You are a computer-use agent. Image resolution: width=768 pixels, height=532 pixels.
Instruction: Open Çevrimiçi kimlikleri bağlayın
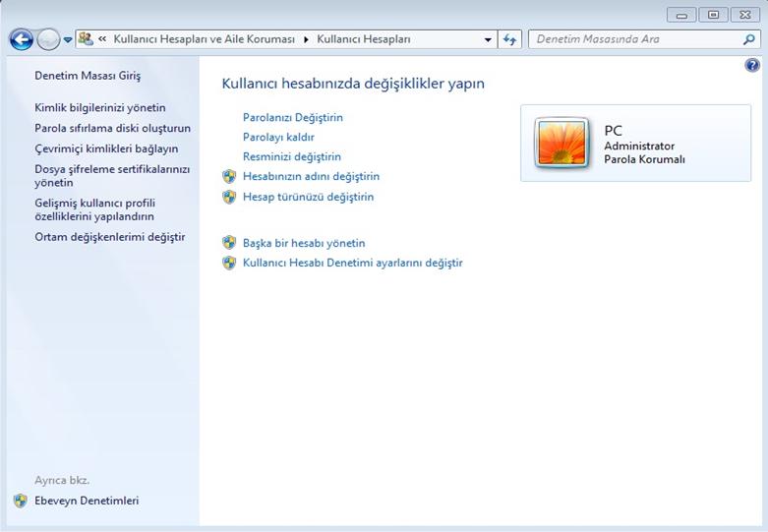[106, 148]
